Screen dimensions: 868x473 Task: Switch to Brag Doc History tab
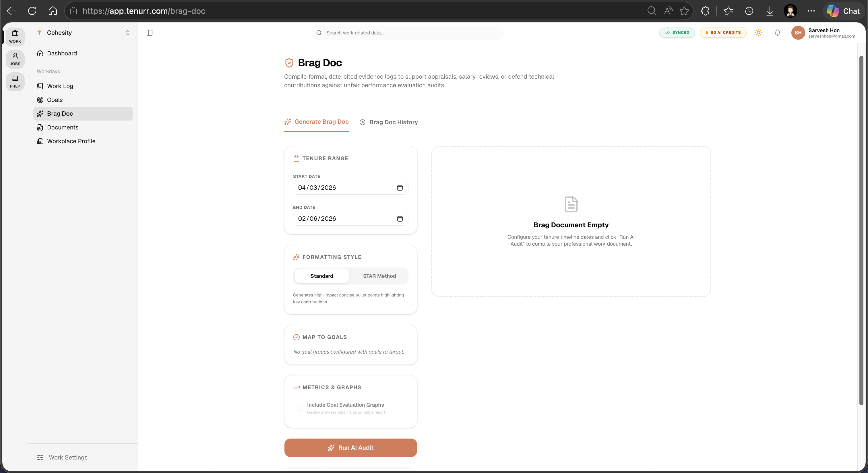(x=389, y=122)
